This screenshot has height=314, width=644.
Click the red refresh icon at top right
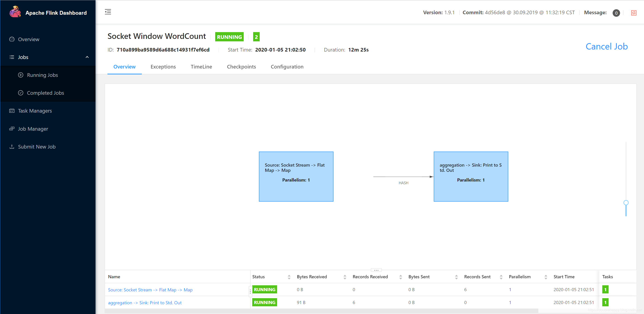click(x=634, y=13)
